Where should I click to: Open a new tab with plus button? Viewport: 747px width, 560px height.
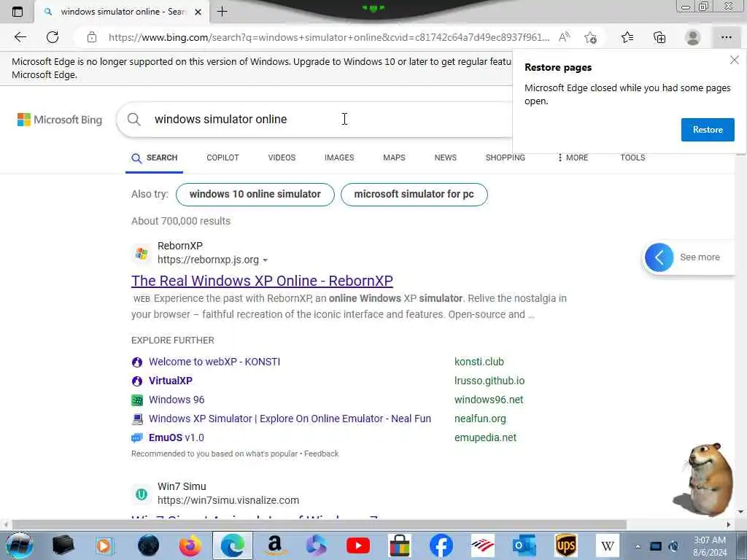click(x=222, y=12)
